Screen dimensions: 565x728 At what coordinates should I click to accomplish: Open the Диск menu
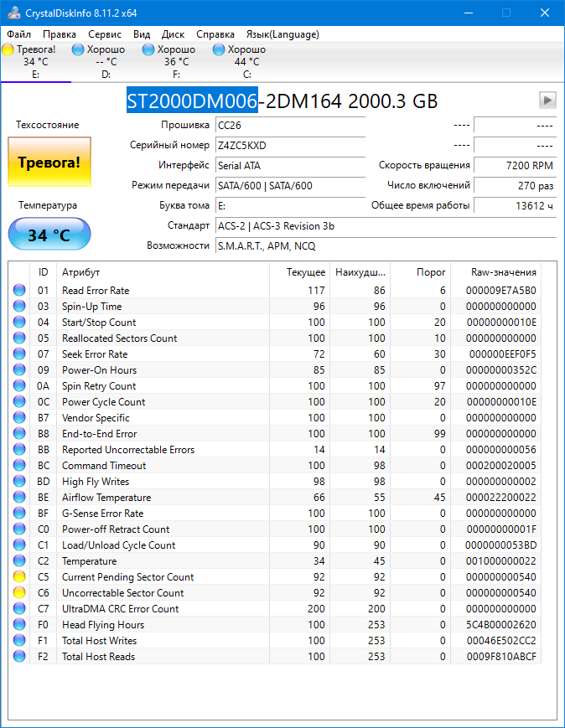pyautogui.click(x=173, y=34)
